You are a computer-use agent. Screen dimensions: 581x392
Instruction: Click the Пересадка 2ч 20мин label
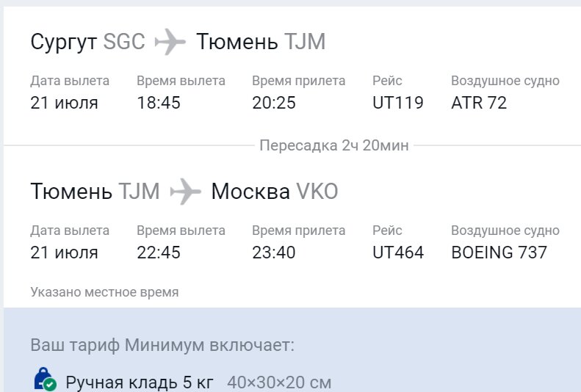[x=334, y=145]
